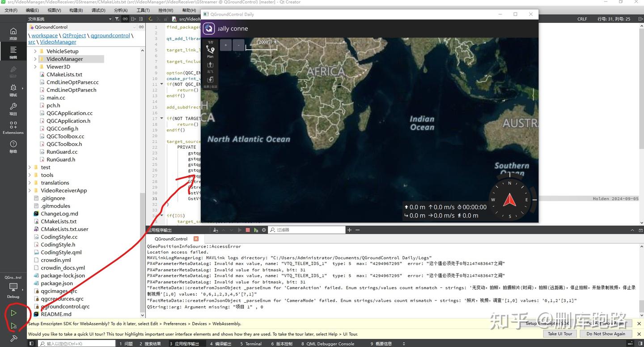Viewport: 644px width, 347px height.
Task: Click Take UI Tour button
Action: tap(560, 334)
